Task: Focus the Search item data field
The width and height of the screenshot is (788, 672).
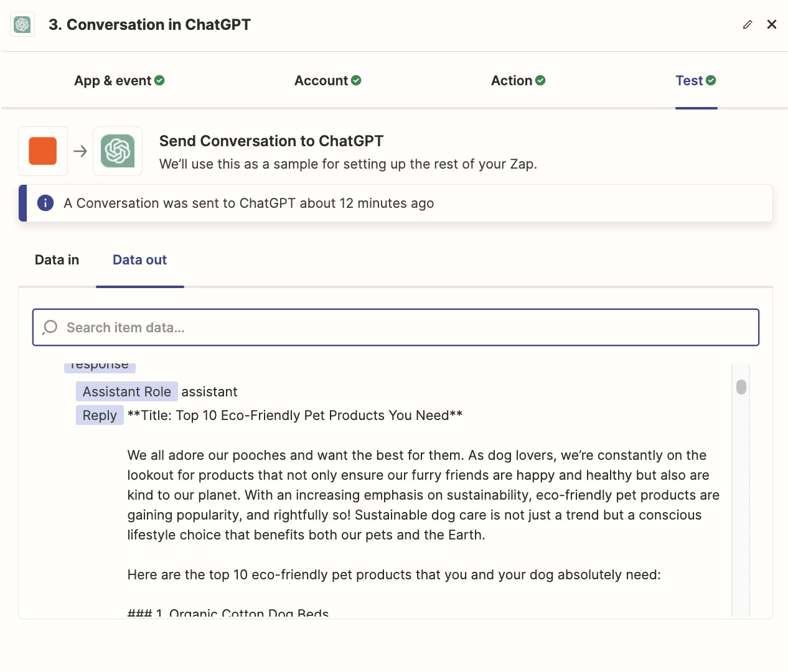Action: point(396,327)
